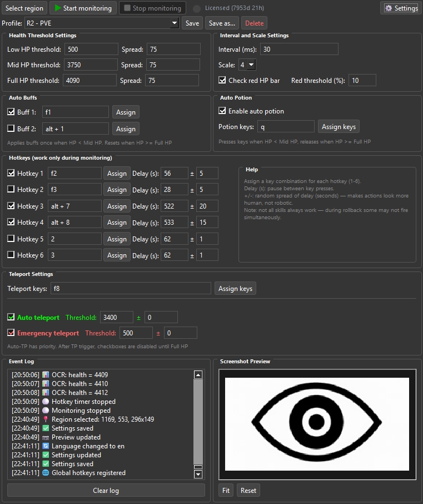The height and width of the screenshot is (504, 423).
Task: Click the Potion keys input field
Action: coord(286,127)
